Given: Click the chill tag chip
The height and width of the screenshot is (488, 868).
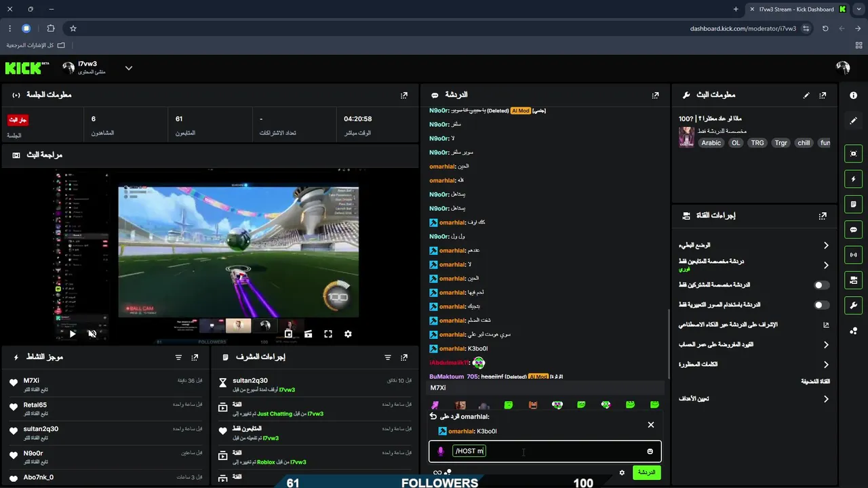Looking at the screenshot, I should [x=804, y=143].
